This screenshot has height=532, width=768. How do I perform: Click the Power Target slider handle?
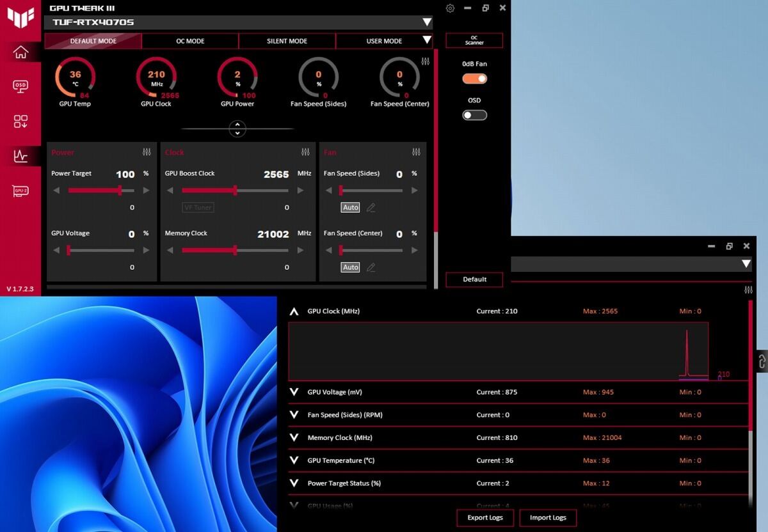coord(120,191)
